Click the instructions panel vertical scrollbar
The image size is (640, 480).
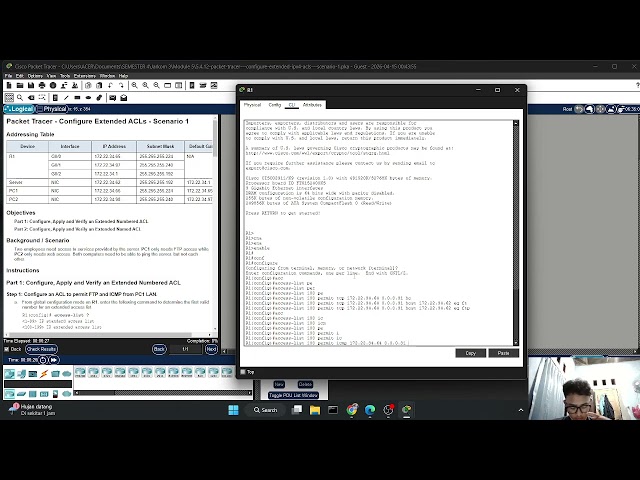(215, 224)
